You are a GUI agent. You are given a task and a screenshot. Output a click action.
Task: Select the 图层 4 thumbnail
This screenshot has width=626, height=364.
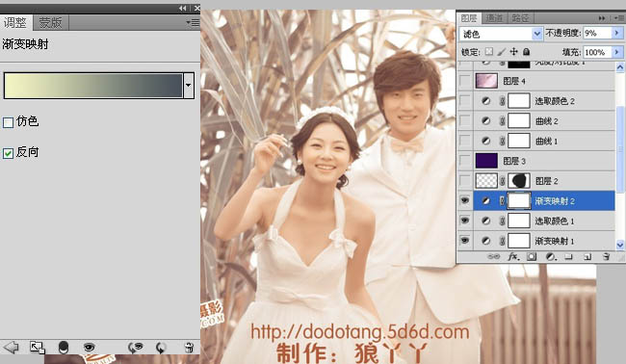pyautogui.click(x=486, y=81)
